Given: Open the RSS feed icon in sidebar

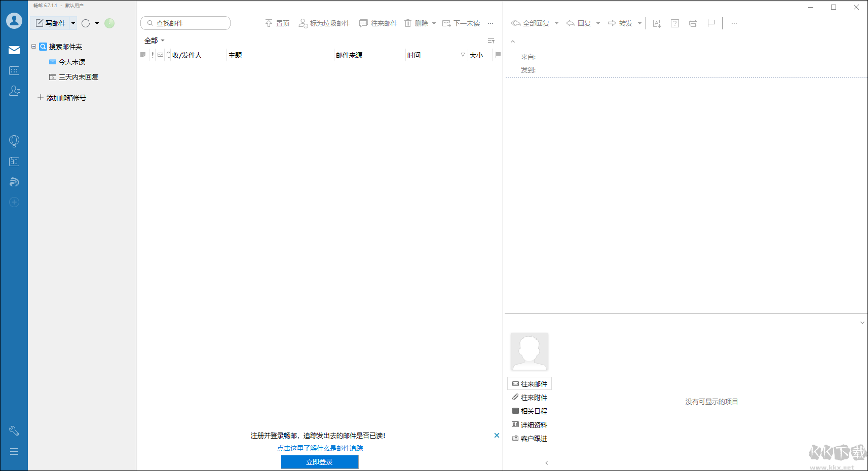Looking at the screenshot, I should (14, 182).
